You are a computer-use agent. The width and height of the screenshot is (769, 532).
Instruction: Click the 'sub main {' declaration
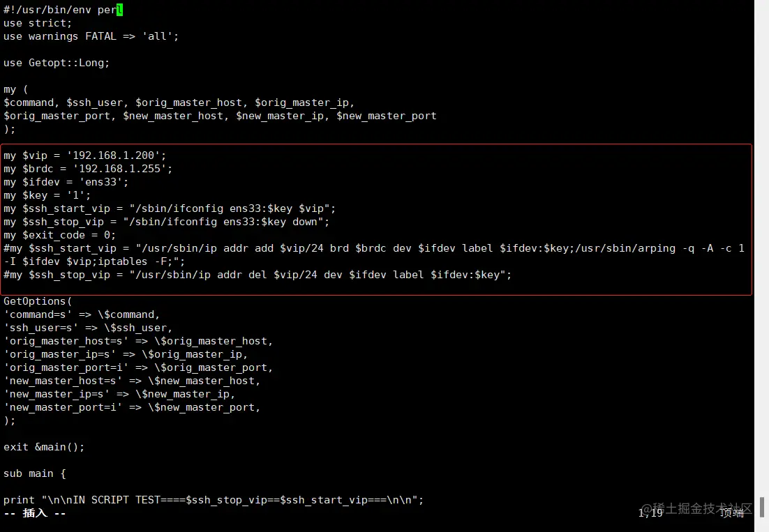34,473
